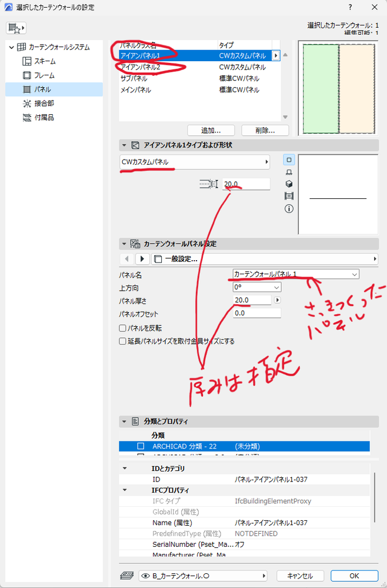Click the beige panel in the preview
This screenshot has height=588, width=387.
tap(357, 89)
